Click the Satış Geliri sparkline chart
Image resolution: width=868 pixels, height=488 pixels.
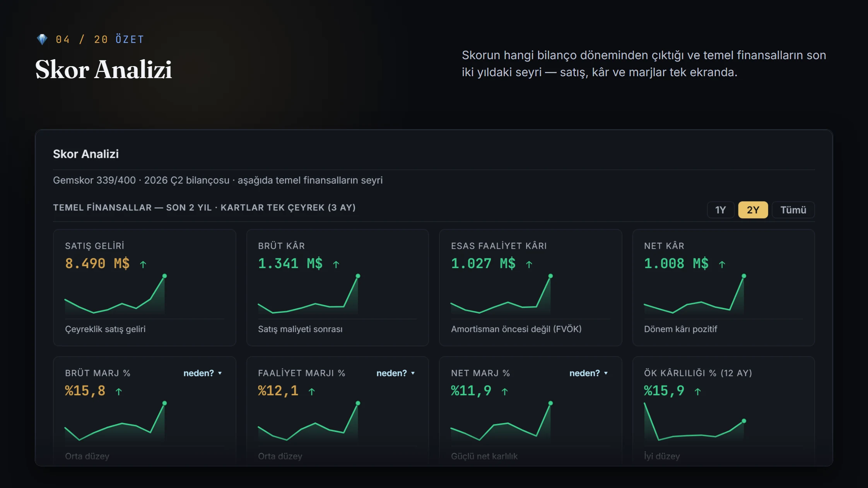(115, 295)
